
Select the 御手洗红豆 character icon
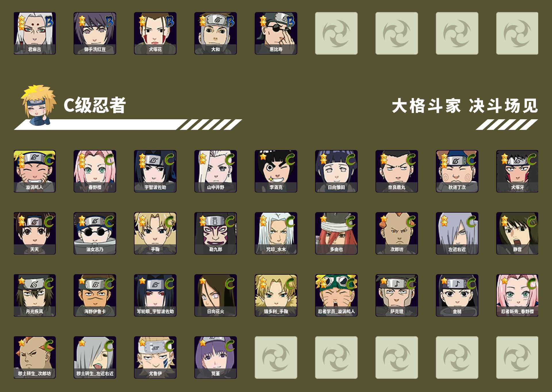[x=95, y=33]
